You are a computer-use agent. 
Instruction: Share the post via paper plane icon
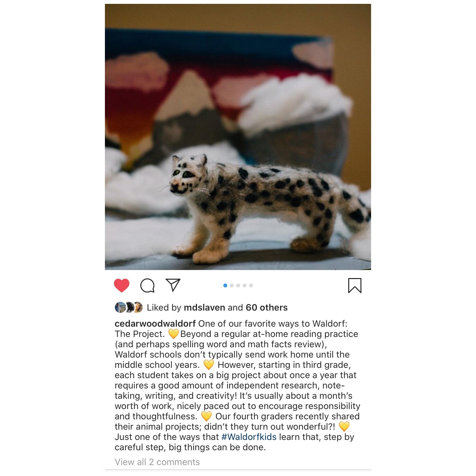(x=173, y=285)
